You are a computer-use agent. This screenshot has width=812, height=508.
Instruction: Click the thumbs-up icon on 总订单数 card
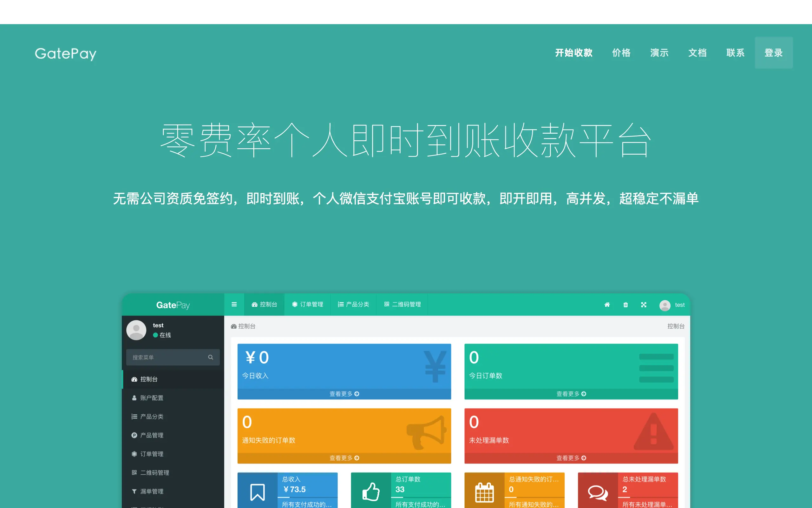[x=371, y=492]
